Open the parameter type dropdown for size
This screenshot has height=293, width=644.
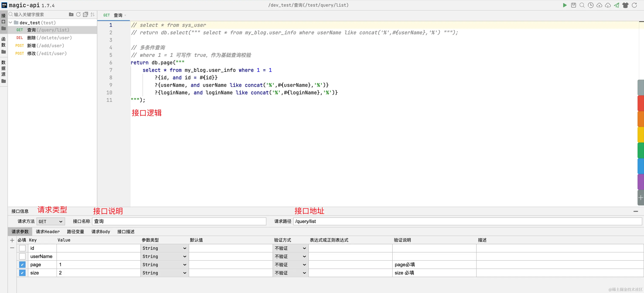pos(164,273)
